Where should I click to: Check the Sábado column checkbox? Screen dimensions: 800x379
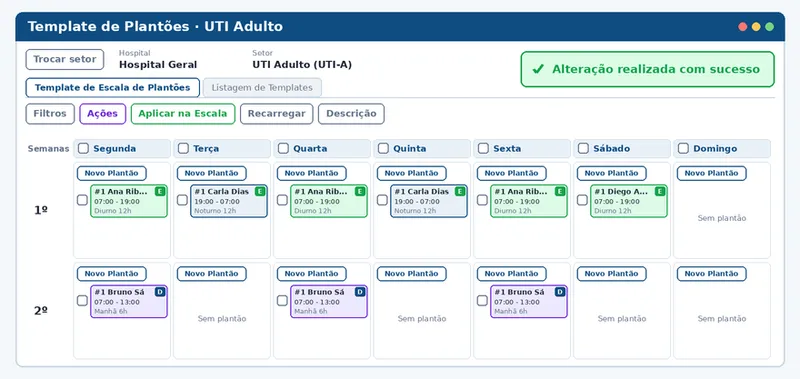[583, 148]
